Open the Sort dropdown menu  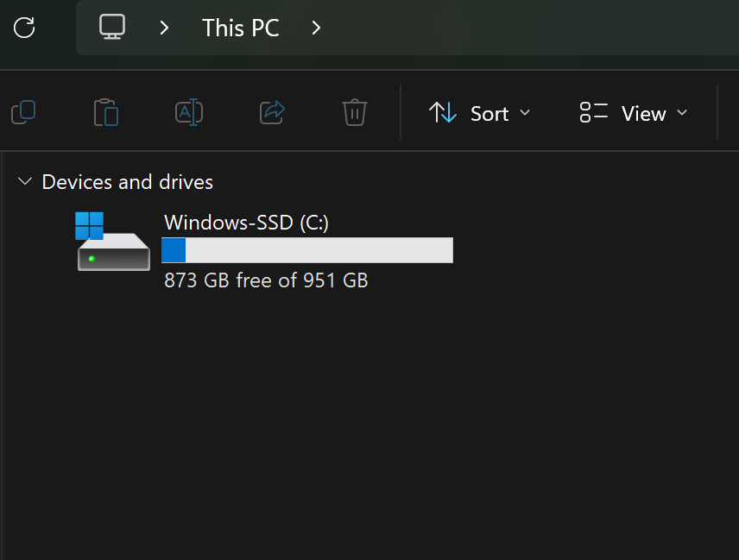[x=479, y=113]
